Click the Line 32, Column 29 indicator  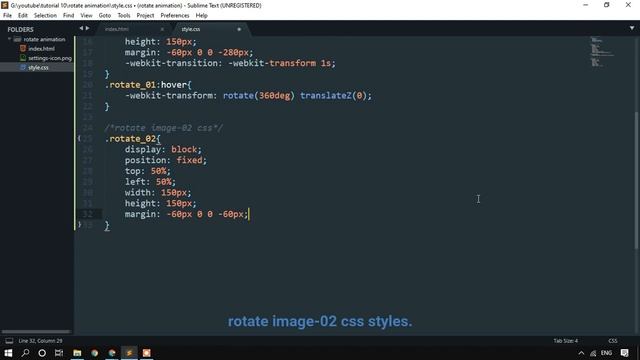pyautogui.click(x=40, y=340)
